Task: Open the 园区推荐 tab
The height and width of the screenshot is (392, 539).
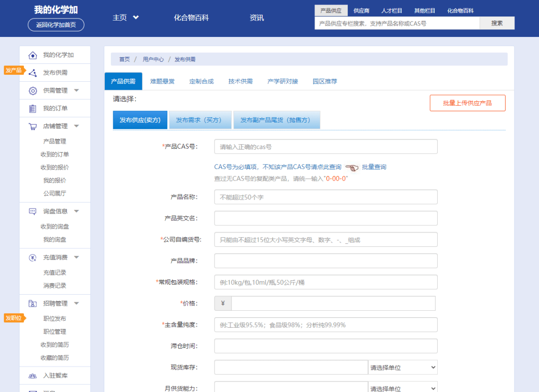Action: point(325,81)
